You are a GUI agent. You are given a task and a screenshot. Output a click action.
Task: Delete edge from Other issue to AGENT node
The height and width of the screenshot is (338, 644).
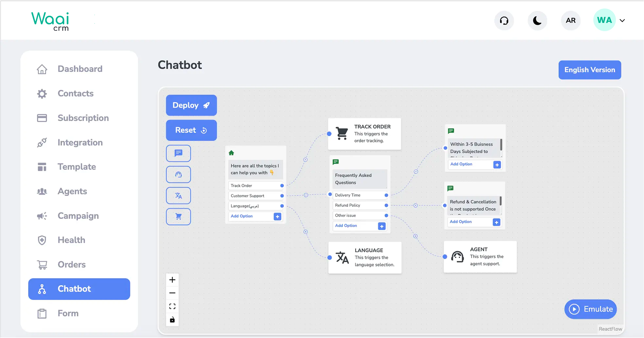pyautogui.click(x=415, y=236)
